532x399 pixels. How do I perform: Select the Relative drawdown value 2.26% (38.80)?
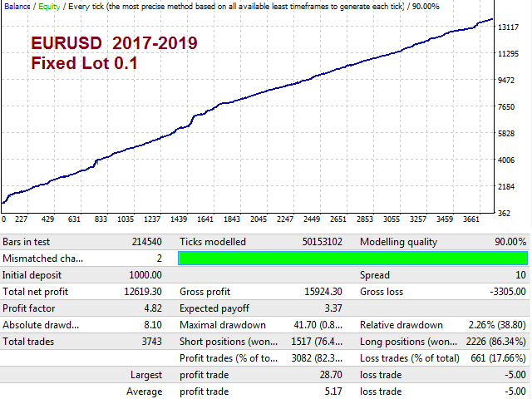point(497,325)
